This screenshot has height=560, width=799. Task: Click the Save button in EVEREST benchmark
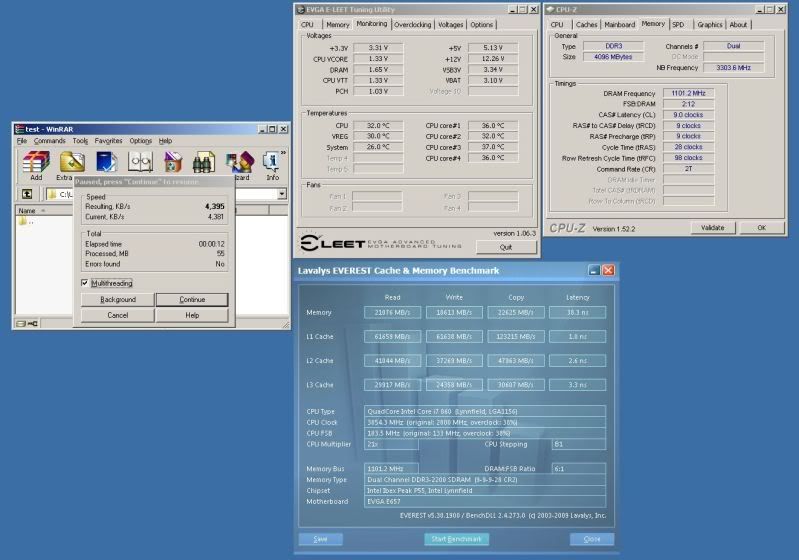pyautogui.click(x=321, y=539)
